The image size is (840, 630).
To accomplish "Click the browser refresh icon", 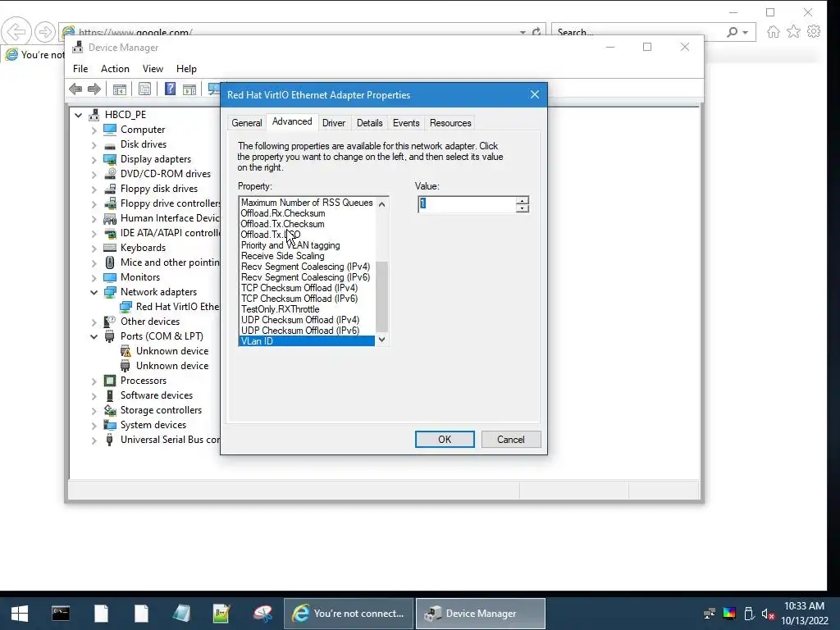I will 536,33.
